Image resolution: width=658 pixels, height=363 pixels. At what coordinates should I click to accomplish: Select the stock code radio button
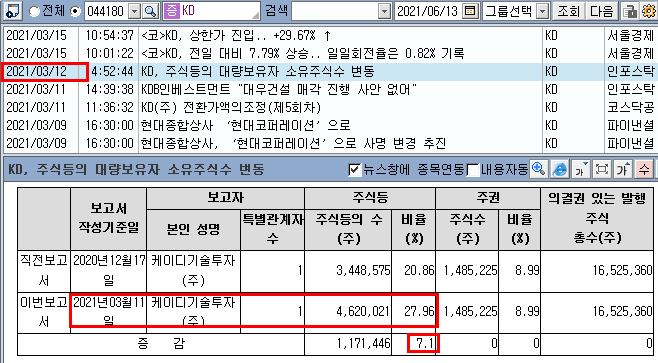[75, 11]
